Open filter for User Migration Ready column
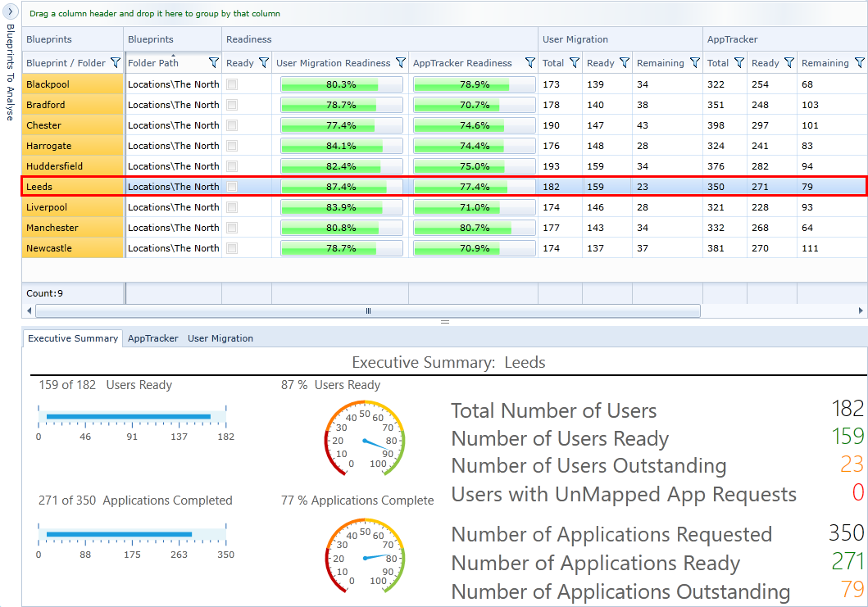Image resolution: width=868 pixels, height=607 pixels. pyautogui.click(x=624, y=63)
